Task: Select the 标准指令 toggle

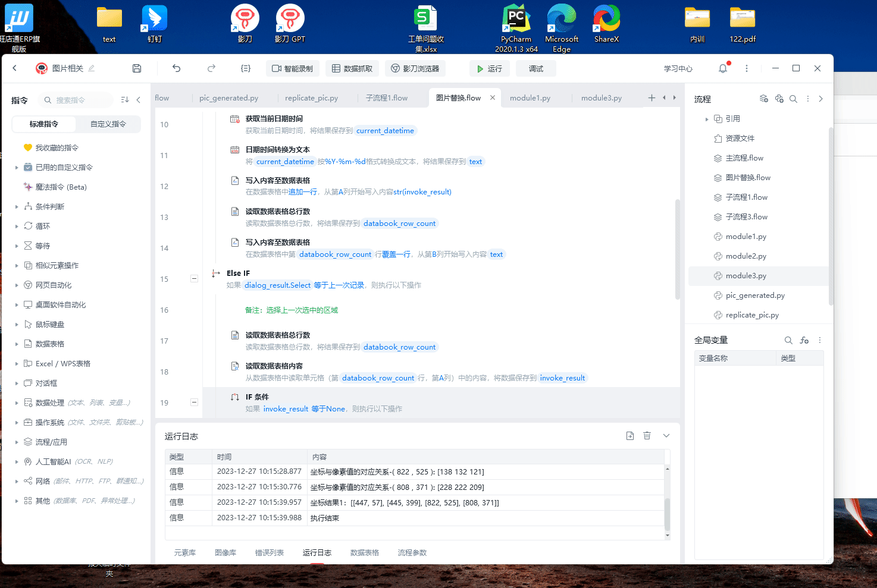Action: tap(44, 124)
